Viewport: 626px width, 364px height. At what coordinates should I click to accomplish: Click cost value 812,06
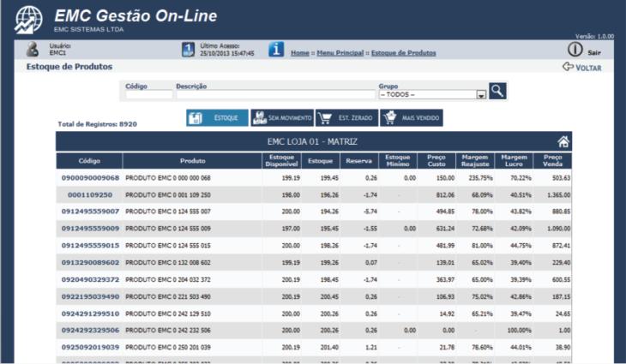coord(445,195)
